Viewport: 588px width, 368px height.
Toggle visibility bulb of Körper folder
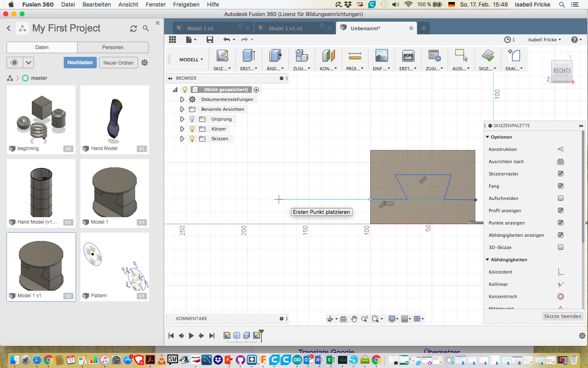(x=192, y=129)
